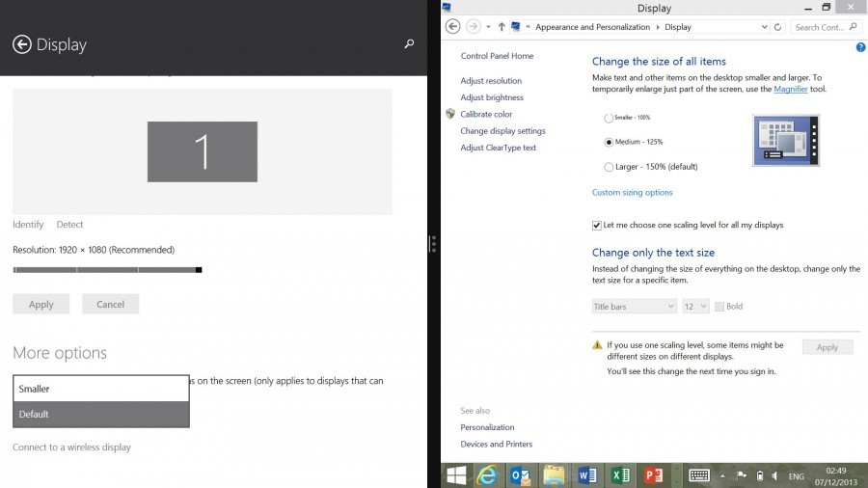Open the blue help question mark
The height and width of the screenshot is (488, 868).
click(x=860, y=47)
